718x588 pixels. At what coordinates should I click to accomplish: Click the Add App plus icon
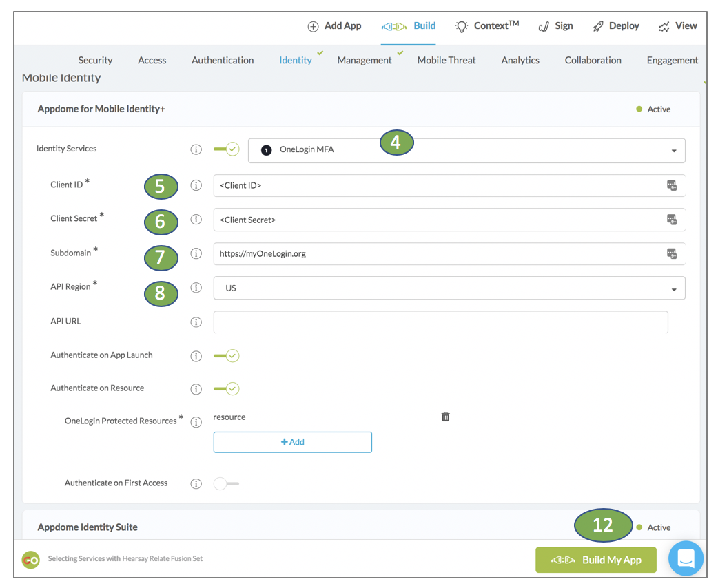click(313, 27)
